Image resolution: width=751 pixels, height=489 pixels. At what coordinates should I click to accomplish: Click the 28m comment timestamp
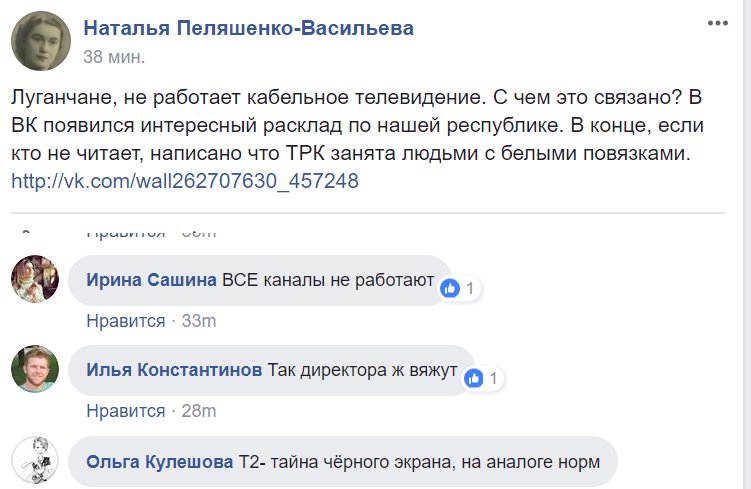198,410
